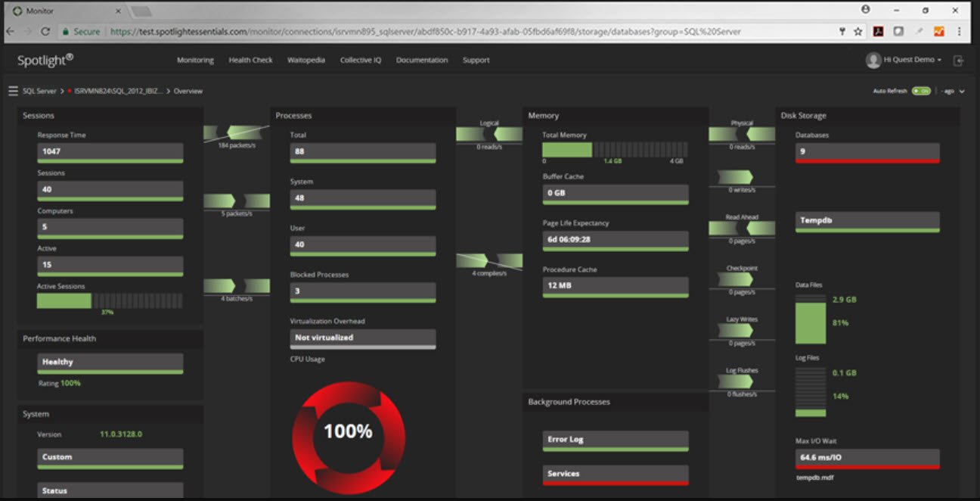Image resolution: width=980 pixels, height=501 pixels.
Task: Click the Max I/O Wait 64.6 ms/IO tile
Action: coord(867,459)
